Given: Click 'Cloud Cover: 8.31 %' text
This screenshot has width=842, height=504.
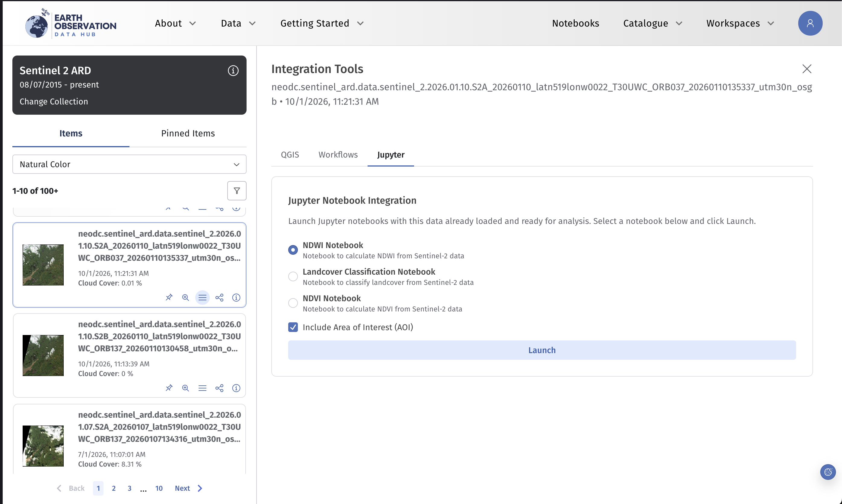Looking at the screenshot, I should [110, 464].
